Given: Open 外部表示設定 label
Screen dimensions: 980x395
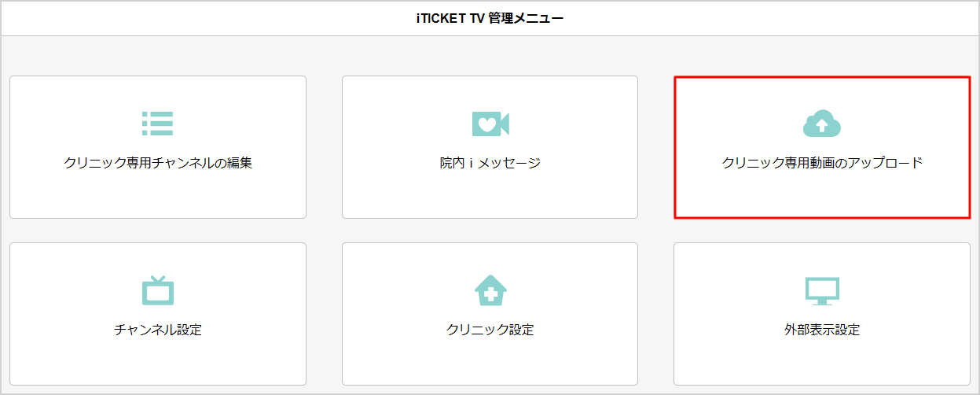Looking at the screenshot, I should click(822, 330).
